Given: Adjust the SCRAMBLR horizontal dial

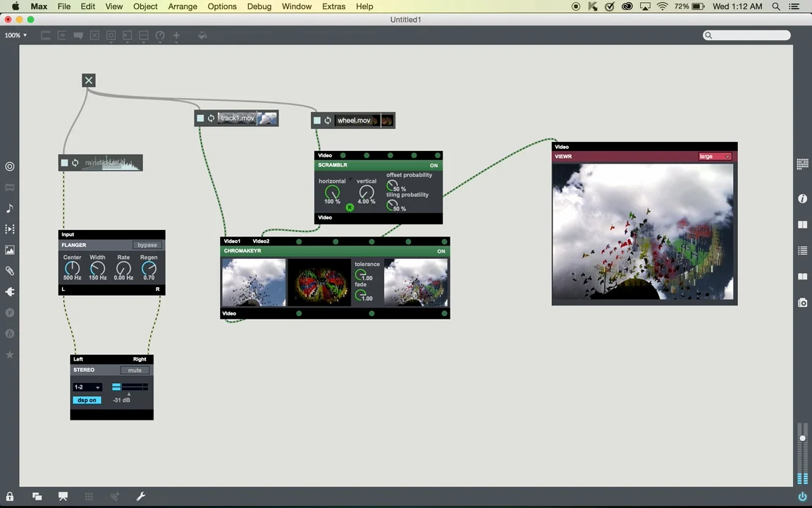Looking at the screenshot, I should pyautogui.click(x=332, y=193).
